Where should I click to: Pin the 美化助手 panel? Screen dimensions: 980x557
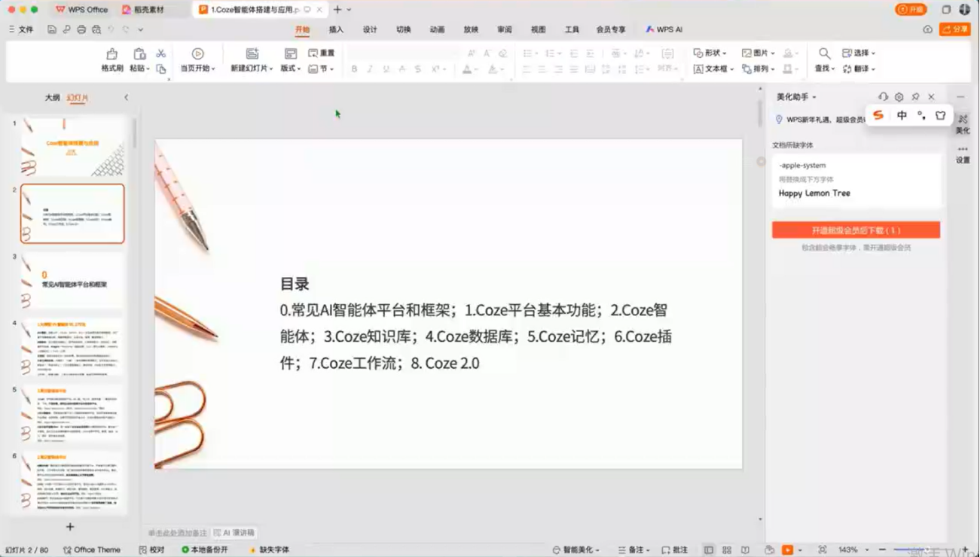pyautogui.click(x=915, y=97)
